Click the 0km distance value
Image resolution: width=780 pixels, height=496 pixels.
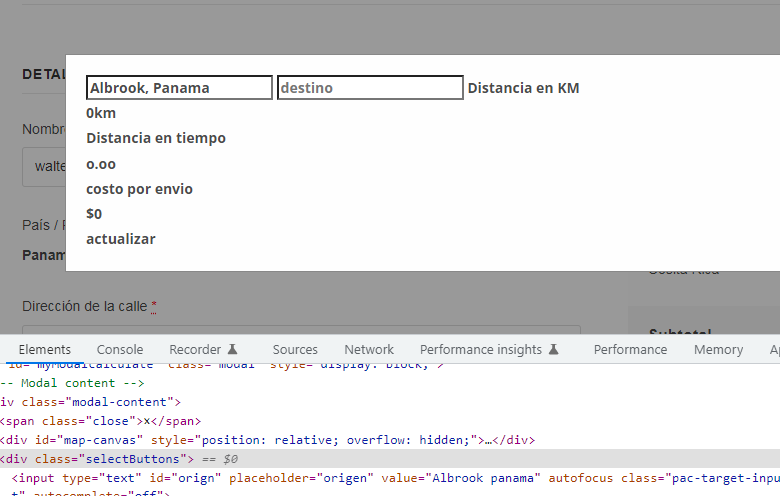tap(101, 113)
